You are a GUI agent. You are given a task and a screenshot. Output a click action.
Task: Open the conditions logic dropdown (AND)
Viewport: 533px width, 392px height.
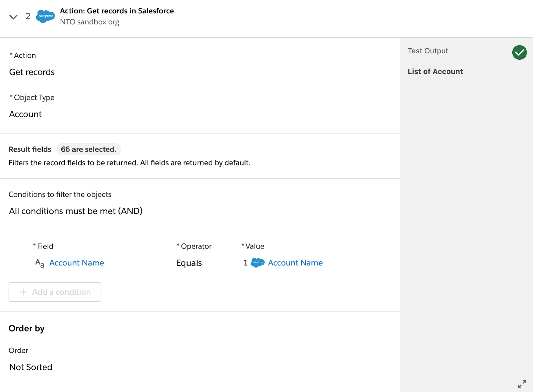pyautogui.click(x=76, y=211)
